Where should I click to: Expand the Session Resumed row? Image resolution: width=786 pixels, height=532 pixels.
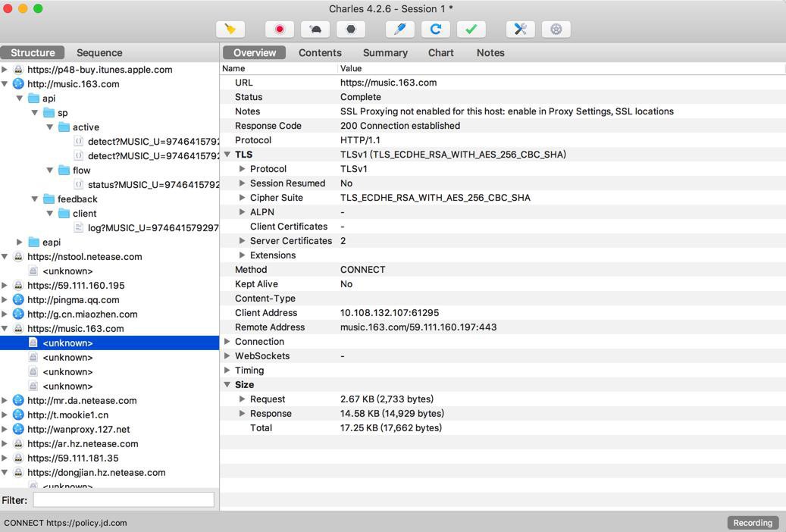(242, 183)
